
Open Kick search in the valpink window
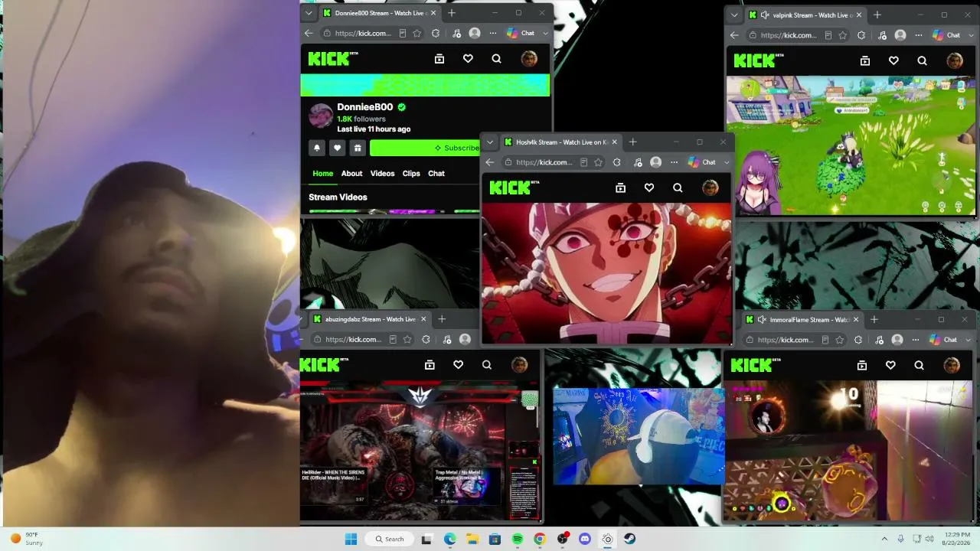click(x=922, y=60)
